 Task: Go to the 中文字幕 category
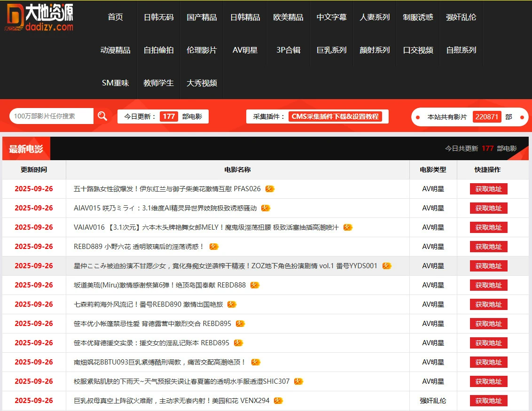(x=331, y=17)
